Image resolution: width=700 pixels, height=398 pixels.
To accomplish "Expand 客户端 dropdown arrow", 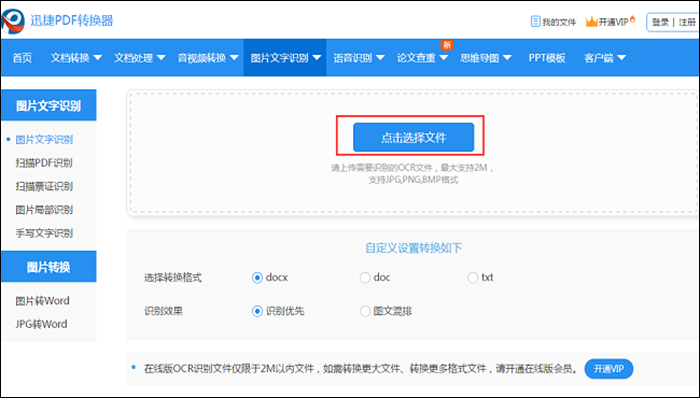I will point(621,58).
